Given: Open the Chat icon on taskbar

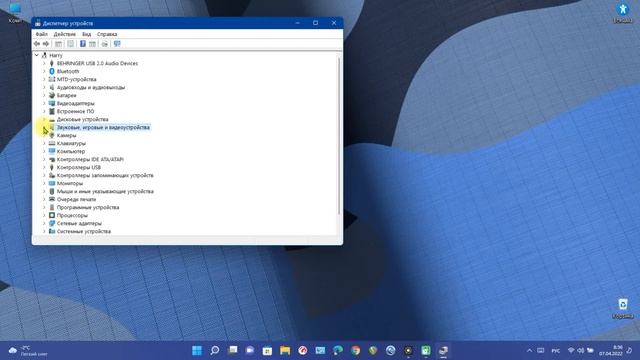Looking at the screenshot, I should tap(250, 350).
